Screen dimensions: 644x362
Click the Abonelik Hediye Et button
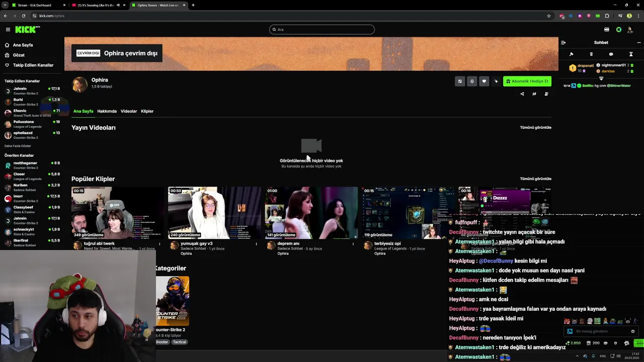click(527, 81)
